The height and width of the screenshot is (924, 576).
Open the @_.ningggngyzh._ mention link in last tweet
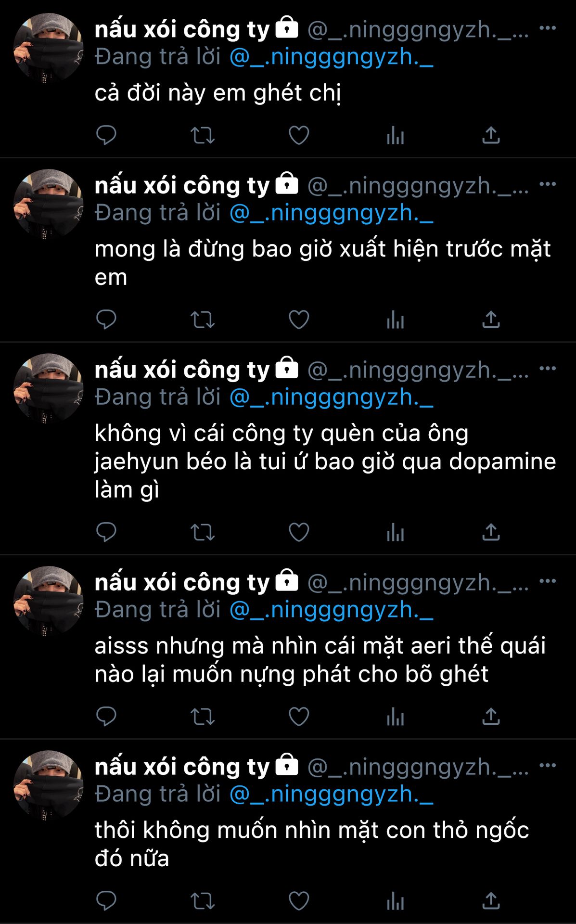point(332,795)
